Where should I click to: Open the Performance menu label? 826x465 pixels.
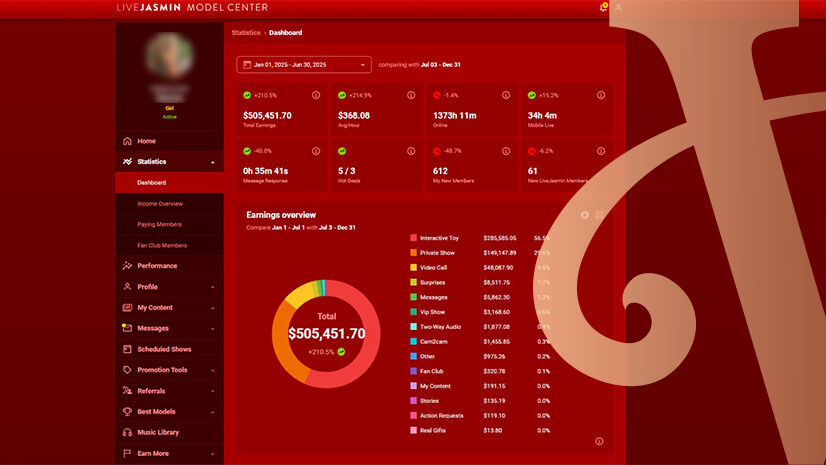[x=157, y=266]
